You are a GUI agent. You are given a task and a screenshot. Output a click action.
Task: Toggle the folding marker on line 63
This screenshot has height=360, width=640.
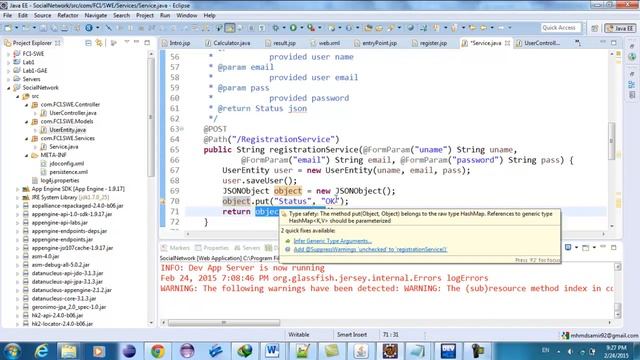(x=182, y=129)
